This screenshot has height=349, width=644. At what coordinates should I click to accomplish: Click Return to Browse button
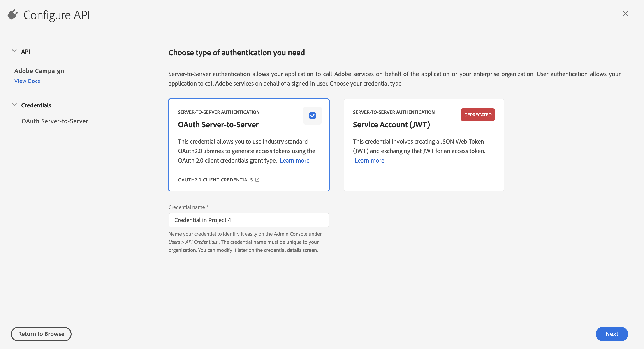(x=41, y=334)
